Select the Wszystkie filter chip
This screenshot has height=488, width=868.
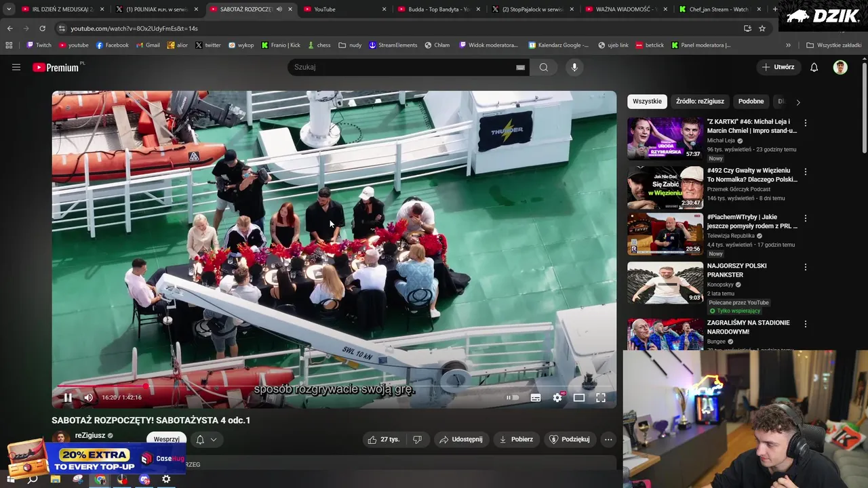[647, 102]
